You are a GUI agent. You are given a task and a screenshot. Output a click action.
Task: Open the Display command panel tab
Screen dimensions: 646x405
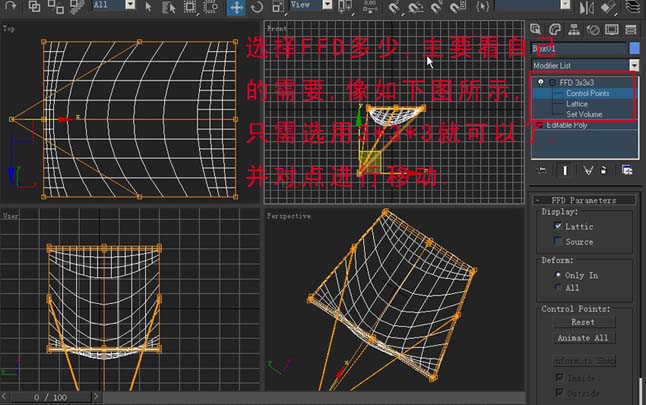pos(612,30)
